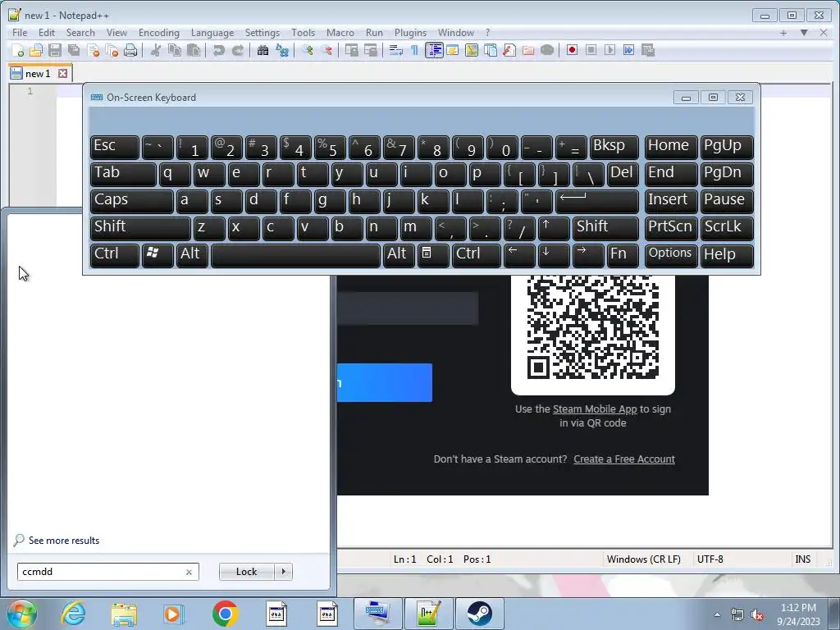The height and width of the screenshot is (630, 840).
Task: Click the Stop Recording macro icon
Action: point(591,50)
